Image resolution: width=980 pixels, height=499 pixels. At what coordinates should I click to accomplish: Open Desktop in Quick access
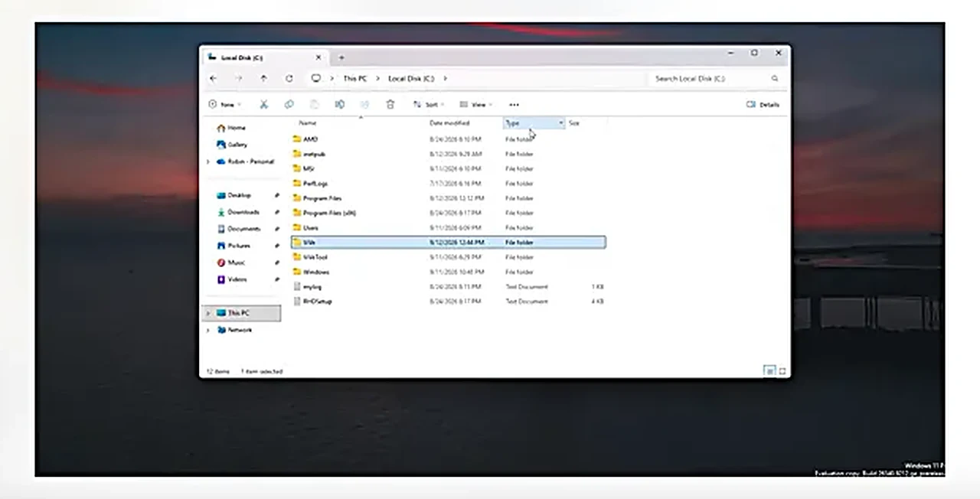[x=239, y=195]
